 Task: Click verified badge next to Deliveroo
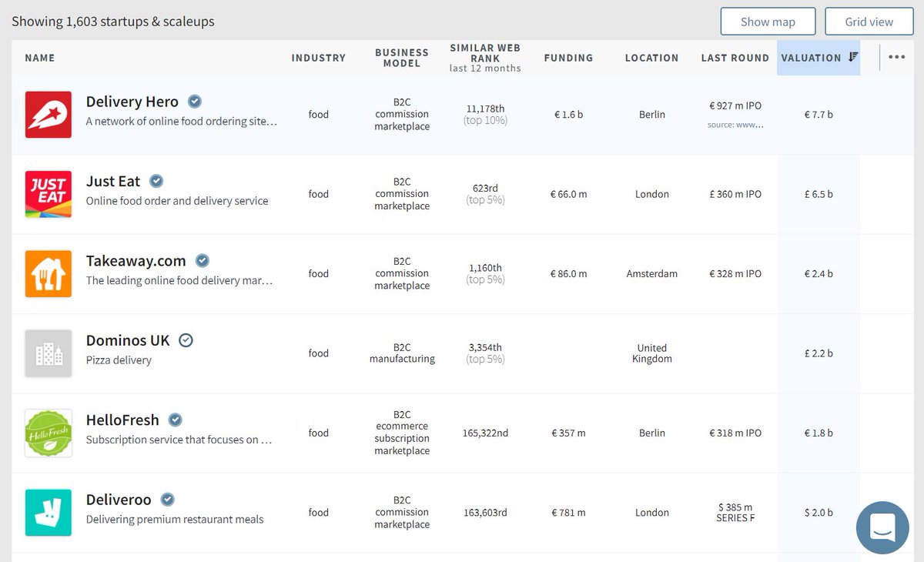click(167, 500)
